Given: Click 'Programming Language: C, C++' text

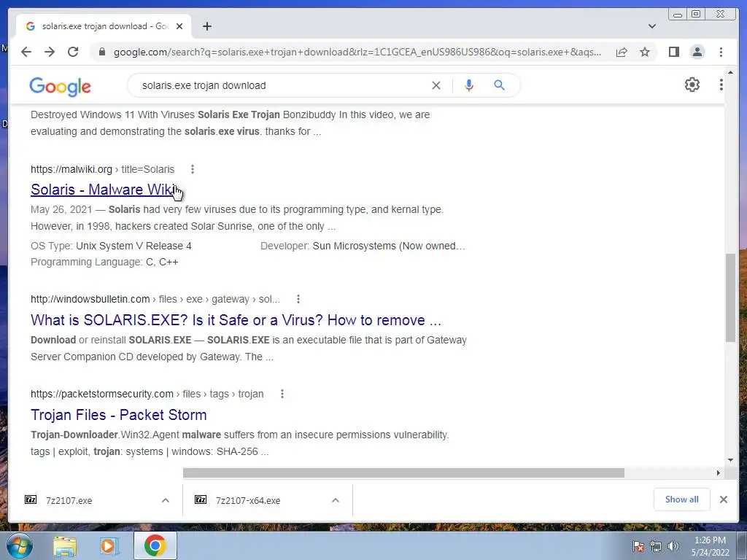Looking at the screenshot, I should tap(104, 262).
